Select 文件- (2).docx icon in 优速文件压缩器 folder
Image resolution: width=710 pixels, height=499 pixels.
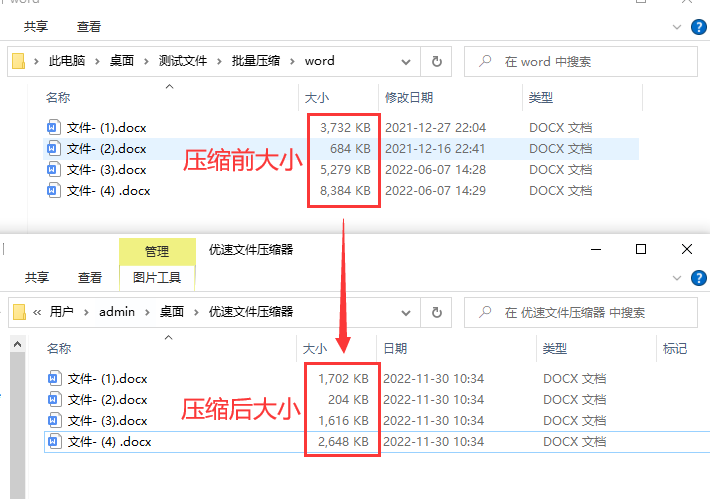tap(55, 399)
